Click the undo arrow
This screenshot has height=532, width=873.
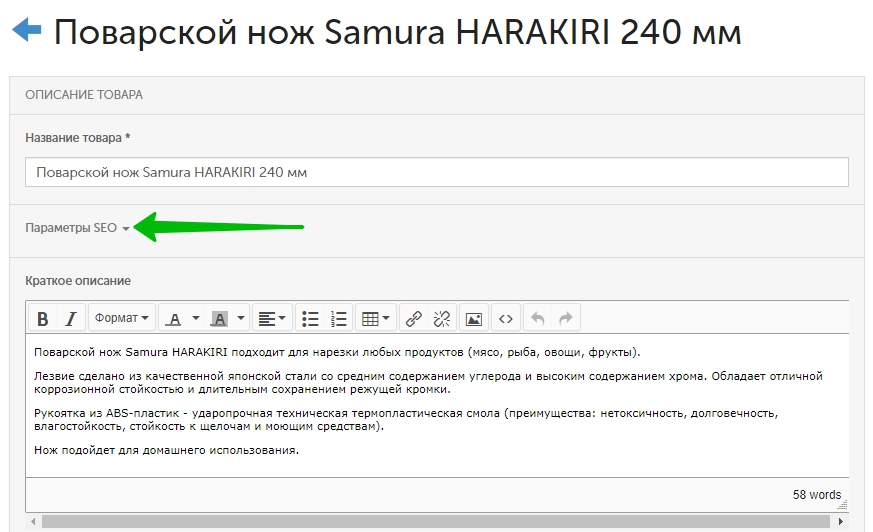[x=538, y=319]
